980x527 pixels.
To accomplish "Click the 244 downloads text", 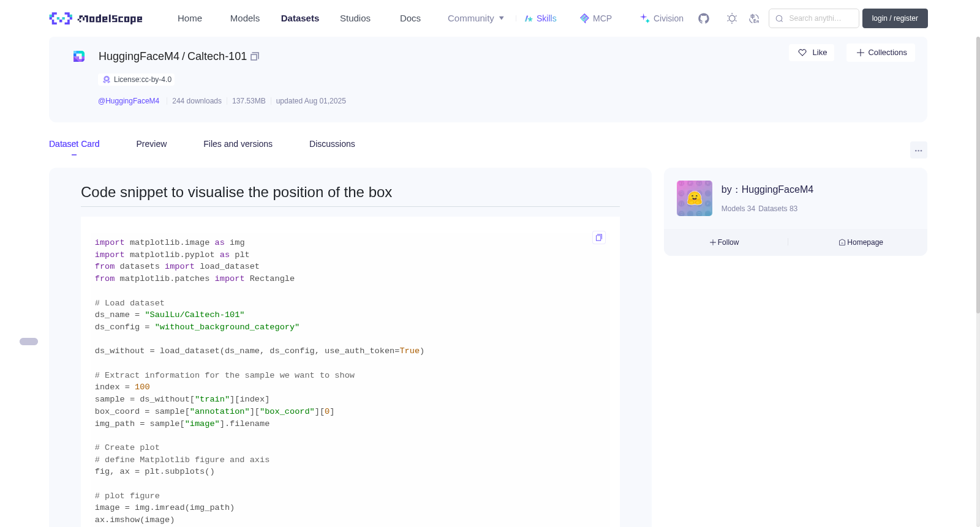I will [197, 101].
